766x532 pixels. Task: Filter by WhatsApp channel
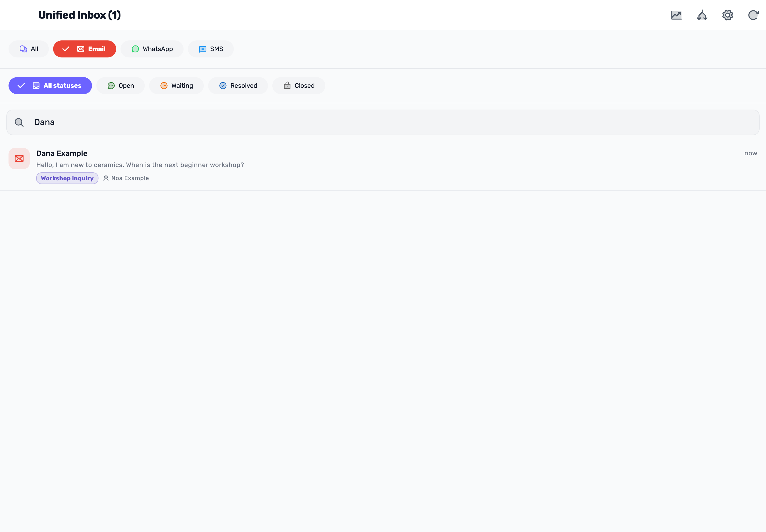pos(152,49)
